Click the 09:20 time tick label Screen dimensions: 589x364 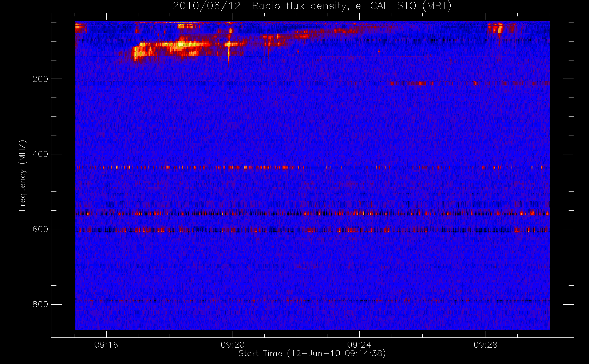coord(233,345)
